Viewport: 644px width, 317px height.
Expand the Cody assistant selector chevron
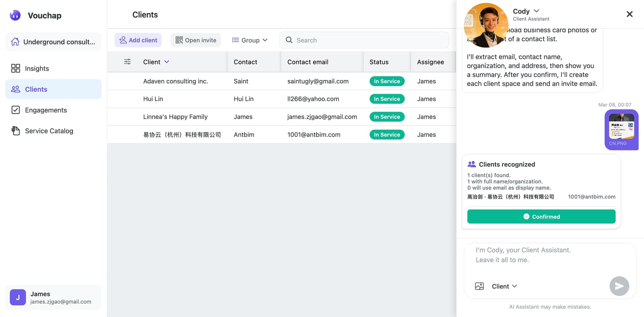click(536, 11)
